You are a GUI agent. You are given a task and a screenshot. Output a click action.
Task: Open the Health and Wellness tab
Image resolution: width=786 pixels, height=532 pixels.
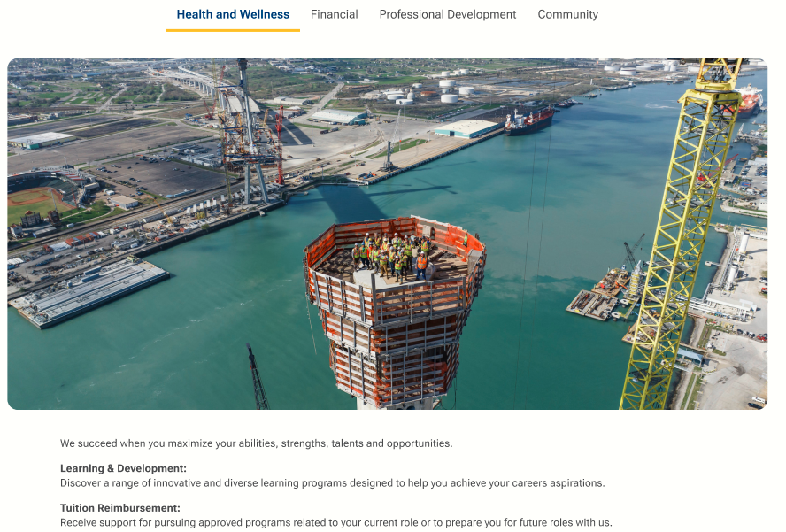[x=233, y=14]
